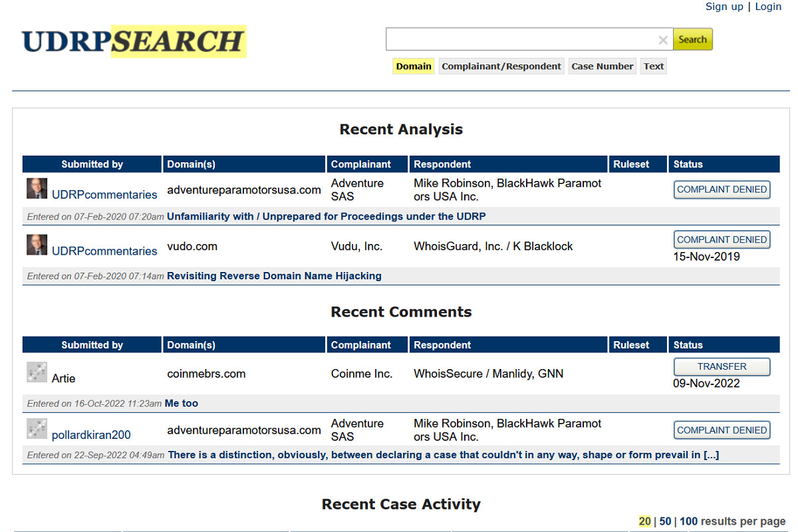Select adventureparamotorsusa.com in Recent Comments
The image size is (798, 532).
[x=244, y=430]
